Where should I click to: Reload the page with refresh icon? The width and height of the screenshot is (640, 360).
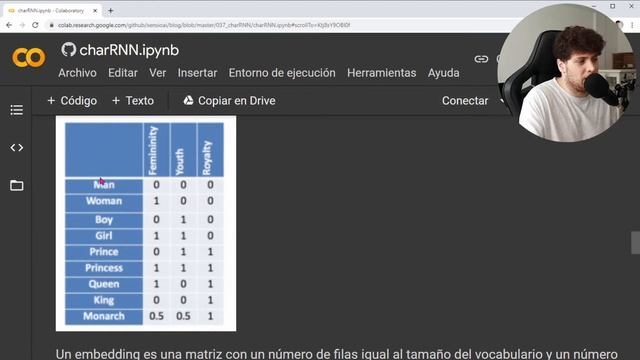[36, 25]
